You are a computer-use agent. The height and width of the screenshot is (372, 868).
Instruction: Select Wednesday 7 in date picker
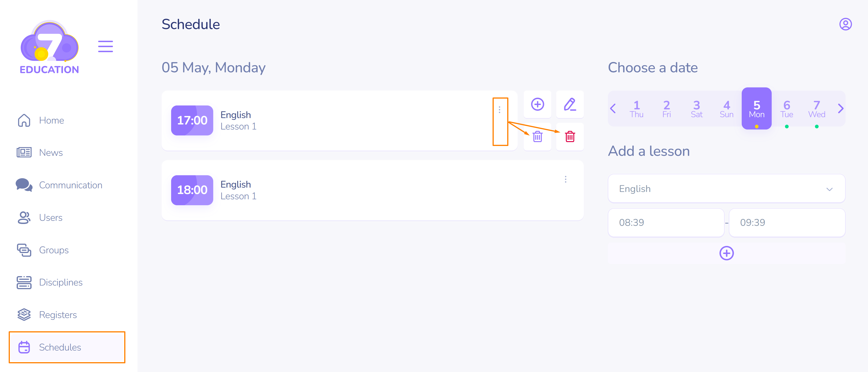pyautogui.click(x=817, y=109)
